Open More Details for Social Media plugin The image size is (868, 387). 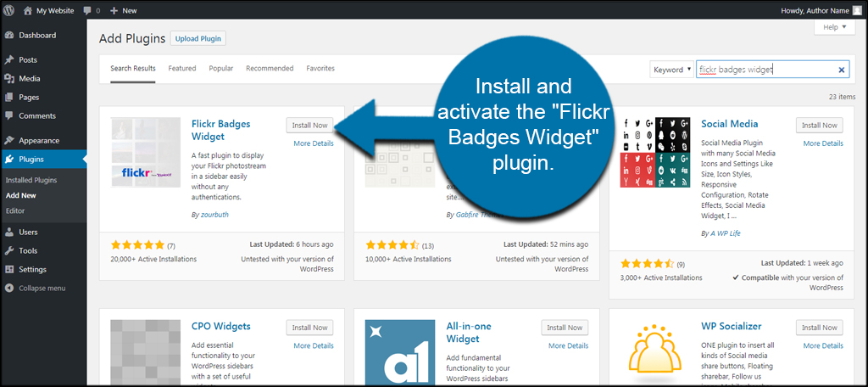(x=823, y=143)
